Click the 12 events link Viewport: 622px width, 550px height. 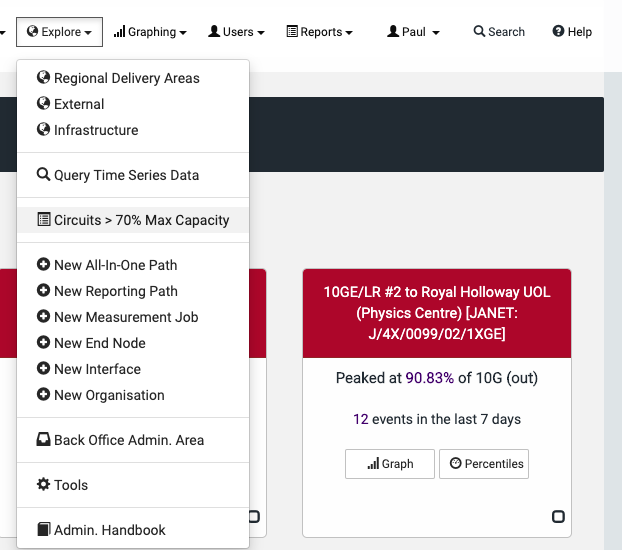(361, 419)
